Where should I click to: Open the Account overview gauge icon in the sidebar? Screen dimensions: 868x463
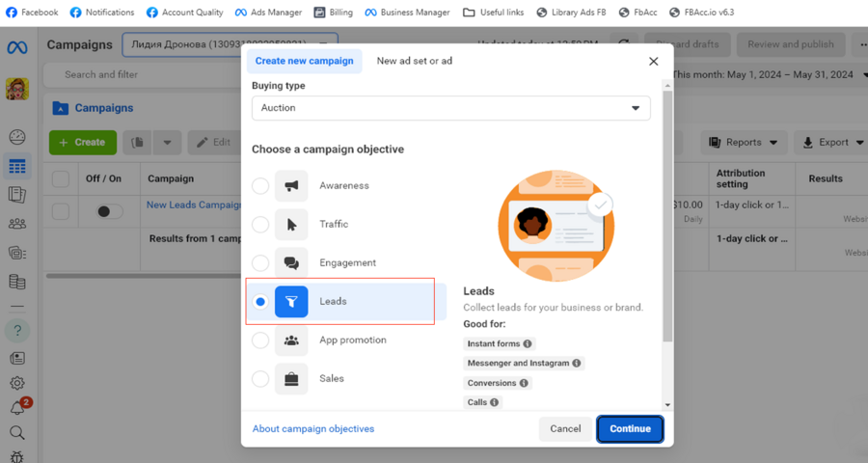point(17,137)
